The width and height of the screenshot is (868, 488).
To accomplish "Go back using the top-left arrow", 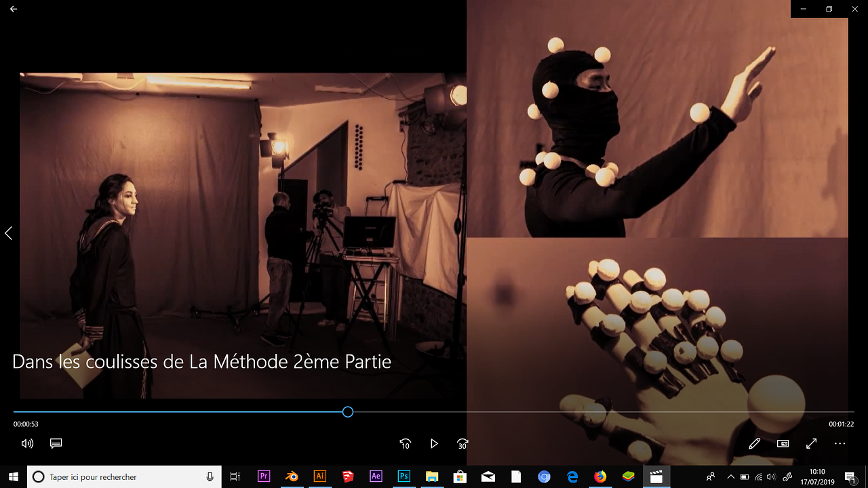I will point(14,9).
